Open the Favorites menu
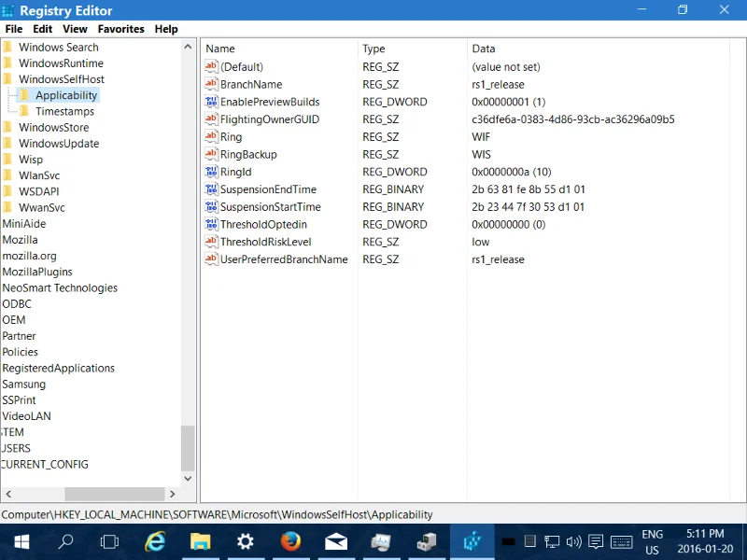The height and width of the screenshot is (560, 747). (x=121, y=29)
